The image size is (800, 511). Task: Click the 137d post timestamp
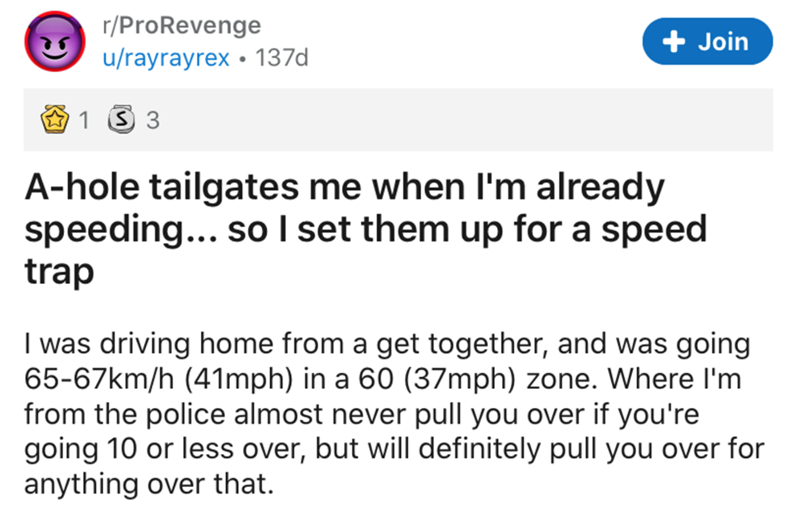pyautogui.click(x=283, y=58)
